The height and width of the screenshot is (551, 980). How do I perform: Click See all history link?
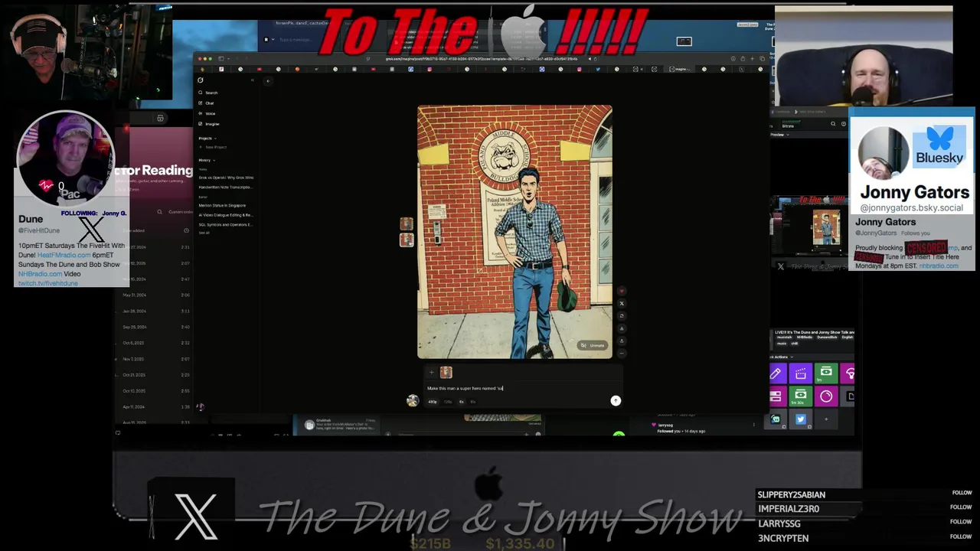(204, 233)
